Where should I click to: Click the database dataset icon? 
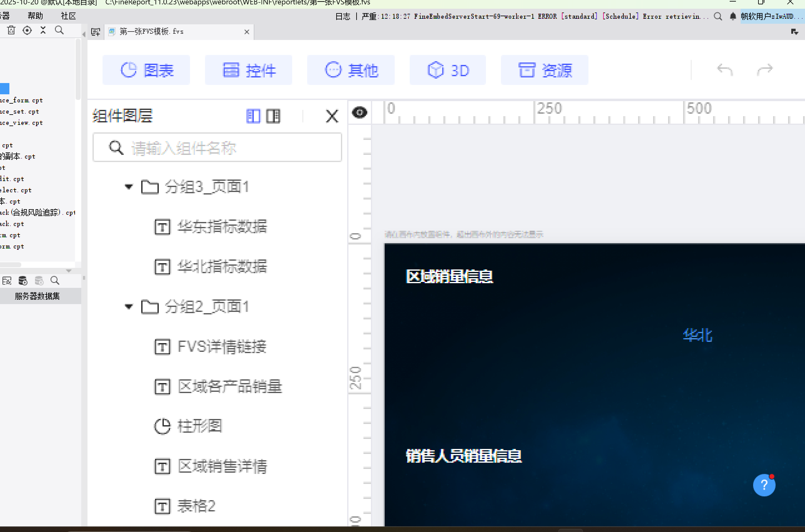(x=23, y=281)
